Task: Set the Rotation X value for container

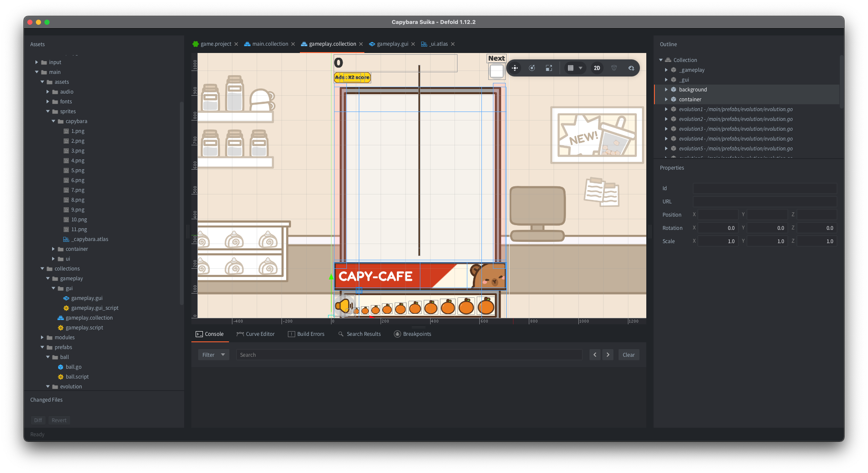Action: 718,228
